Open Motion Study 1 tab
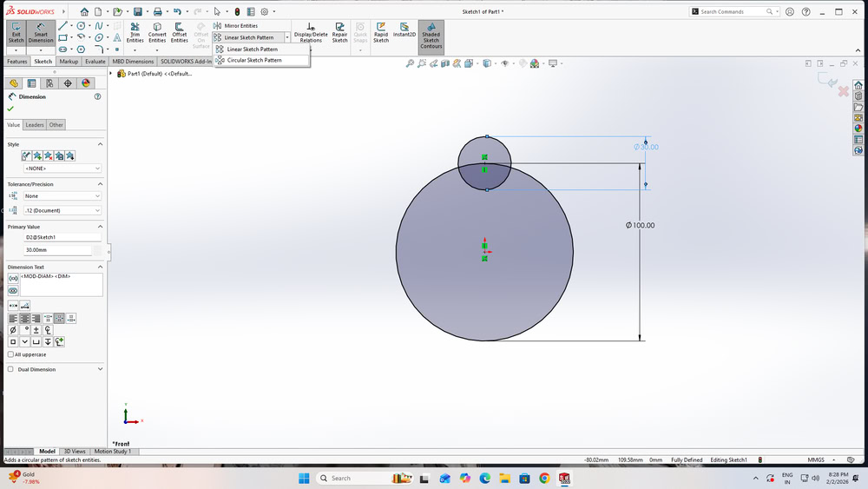Image resolution: width=868 pixels, height=489 pixels. (x=112, y=452)
